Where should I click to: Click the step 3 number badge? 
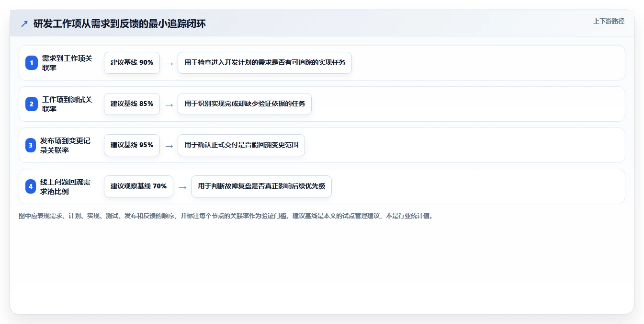[x=30, y=145]
